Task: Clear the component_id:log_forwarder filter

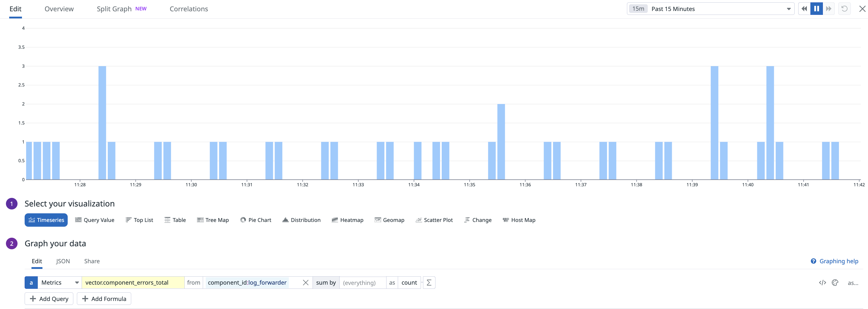Action: [x=306, y=283]
